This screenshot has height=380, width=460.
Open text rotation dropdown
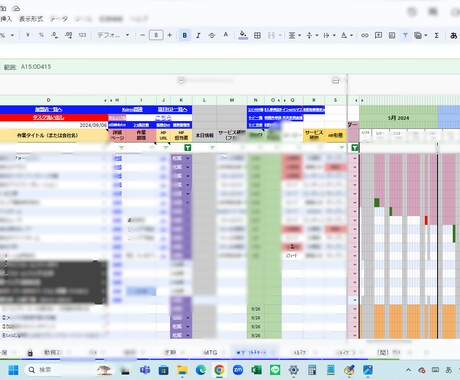(x=347, y=35)
